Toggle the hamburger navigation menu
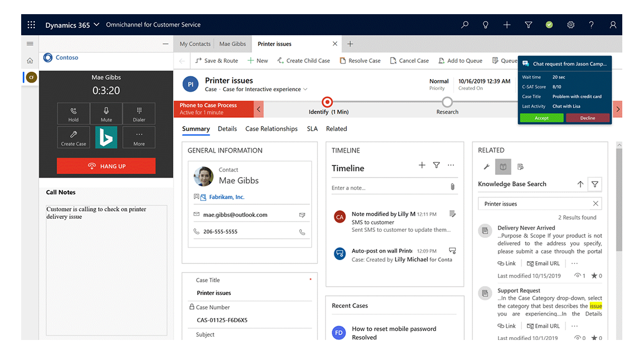This screenshot has height=353, width=644. click(30, 44)
